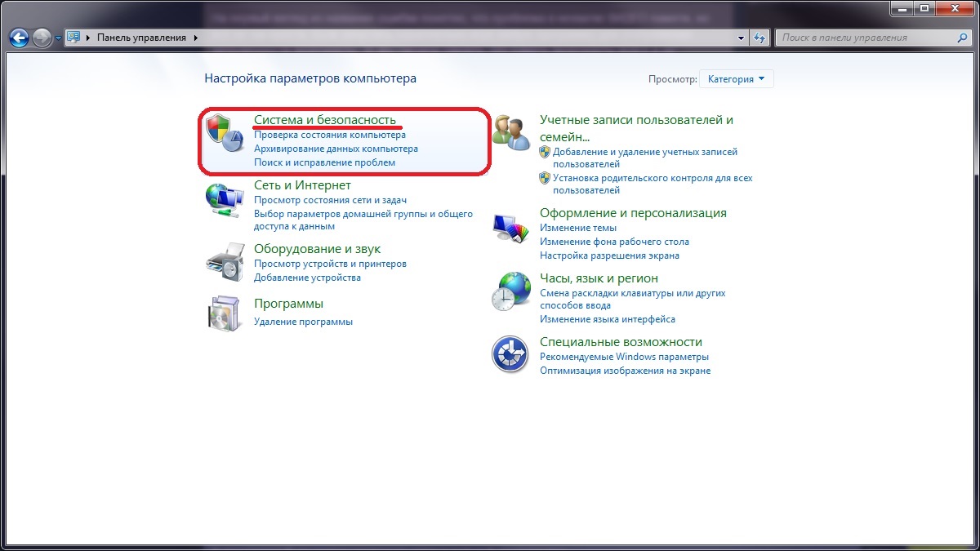Viewport: 980px width, 551px height.
Task: Click Добавление устройства link
Action: [307, 278]
